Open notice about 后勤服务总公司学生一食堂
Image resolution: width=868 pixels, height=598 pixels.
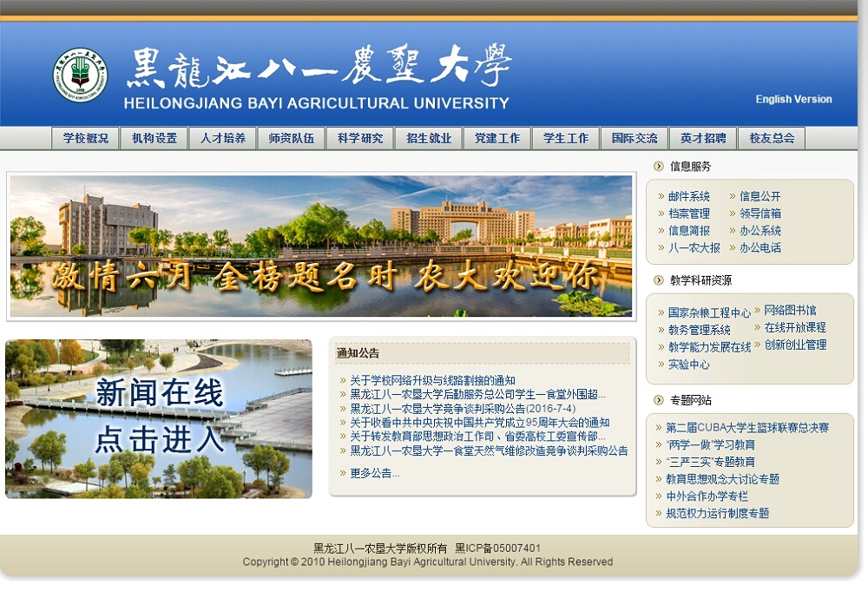477,394
